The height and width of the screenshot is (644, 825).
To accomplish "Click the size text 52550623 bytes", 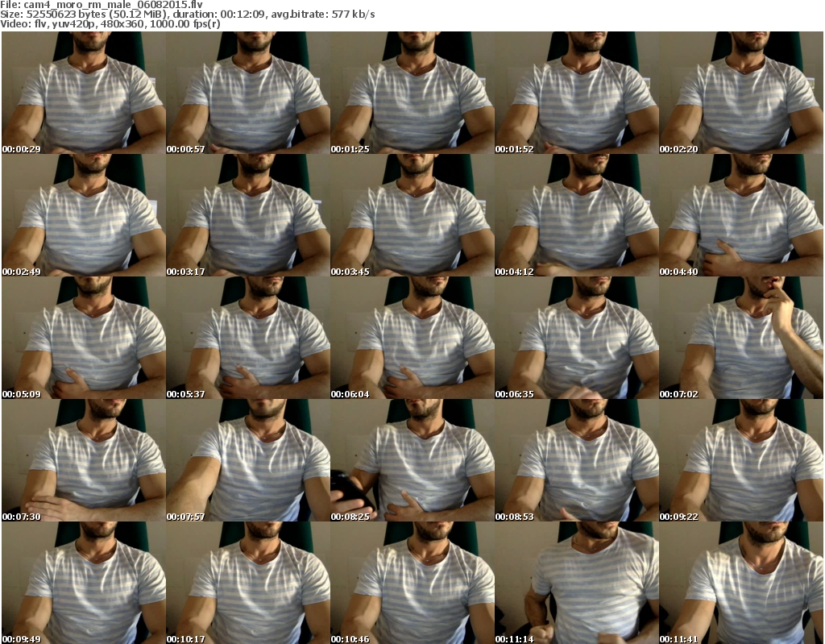I will coord(65,15).
